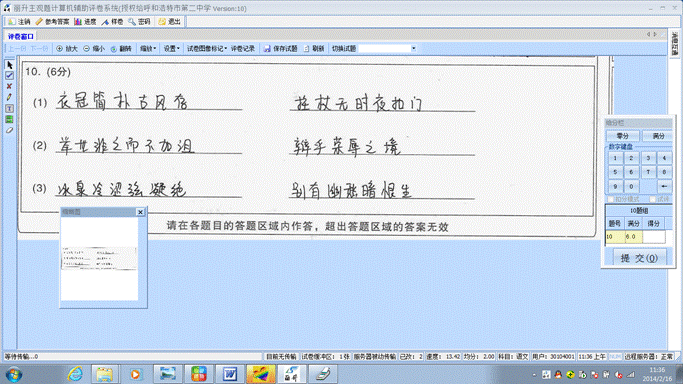Open the 设置 dropdown menu
This screenshot has height=384, width=683.
(x=172, y=49)
